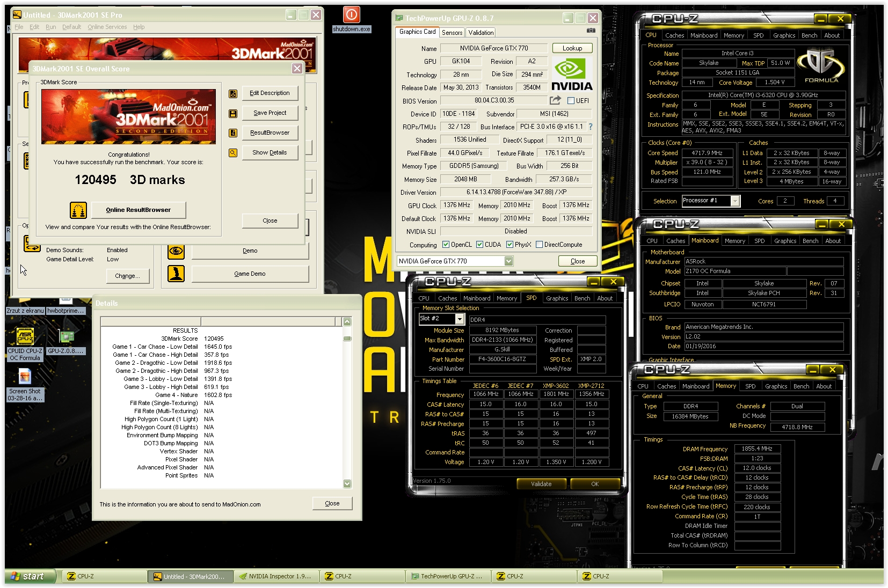
Task: Open the Run menu in 3DMark2001
Action: (x=50, y=27)
